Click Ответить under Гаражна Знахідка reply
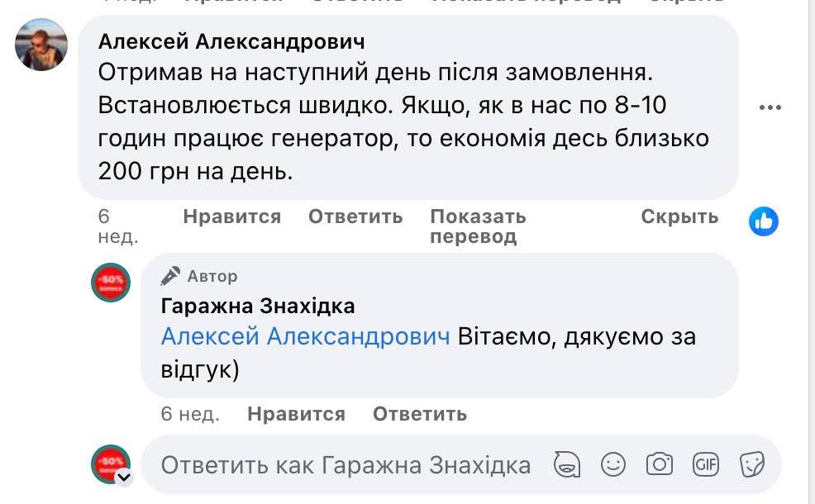This screenshot has width=815, height=504. 420,414
